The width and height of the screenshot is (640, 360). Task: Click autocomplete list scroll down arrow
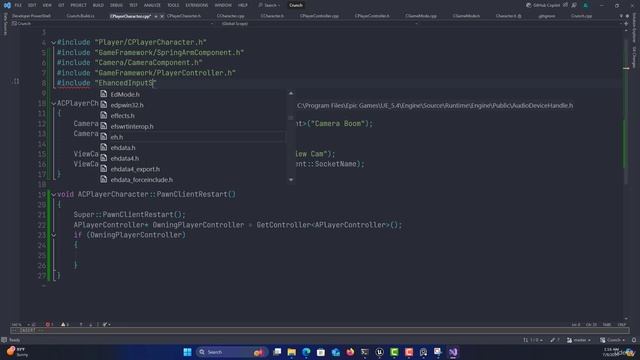291,180
